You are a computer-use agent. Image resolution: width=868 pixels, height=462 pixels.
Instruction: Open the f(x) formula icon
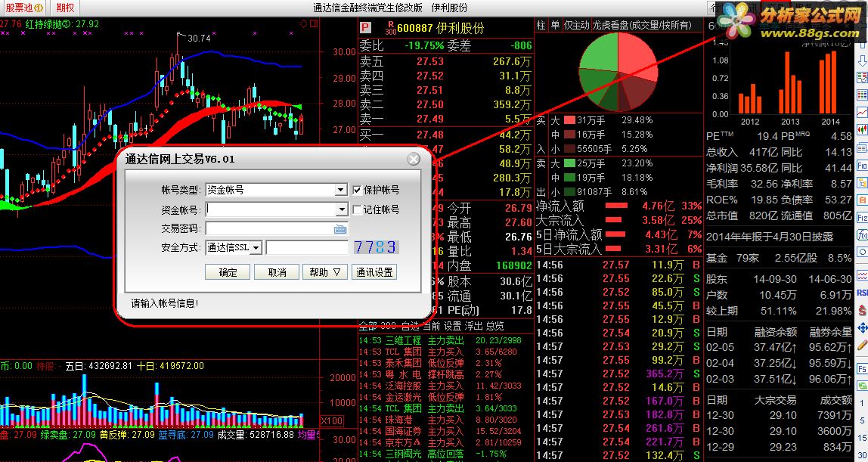click(863, 235)
